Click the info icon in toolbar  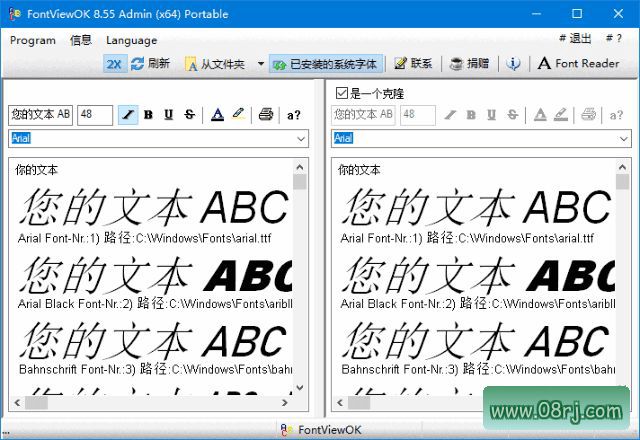[513, 64]
